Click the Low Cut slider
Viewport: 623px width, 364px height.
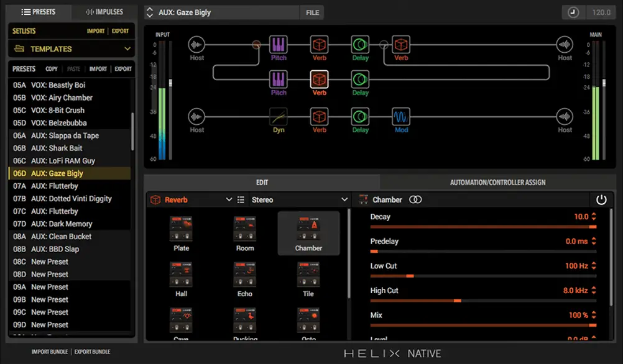[483, 276]
